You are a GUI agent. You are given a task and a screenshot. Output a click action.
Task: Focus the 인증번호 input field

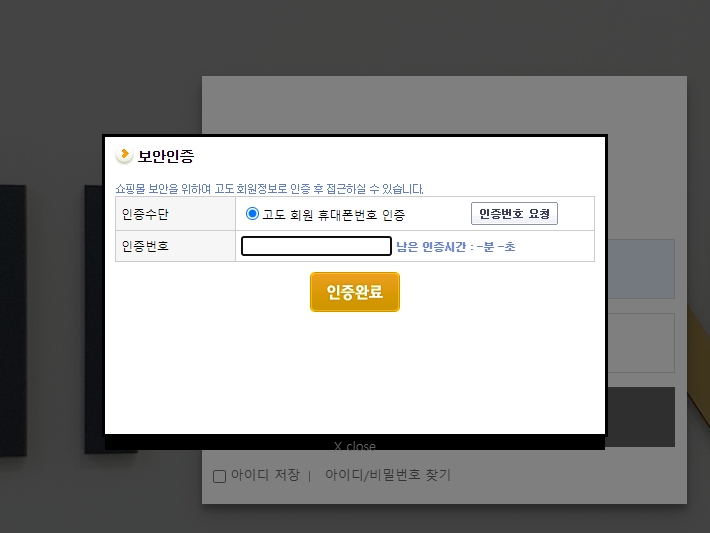click(x=316, y=246)
